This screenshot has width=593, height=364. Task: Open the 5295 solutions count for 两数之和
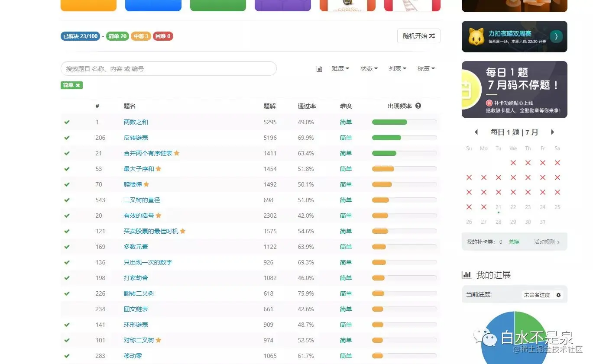[x=270, y=122]
